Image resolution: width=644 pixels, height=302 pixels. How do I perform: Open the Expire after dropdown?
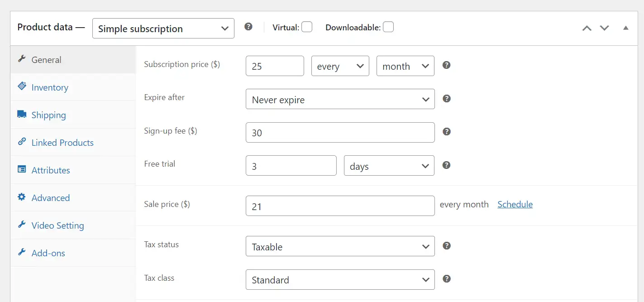pyautogui.click(x=340, y=99)
